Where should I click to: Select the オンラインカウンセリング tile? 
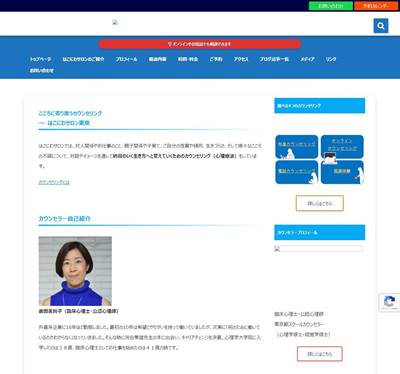(x=342, y=147)
